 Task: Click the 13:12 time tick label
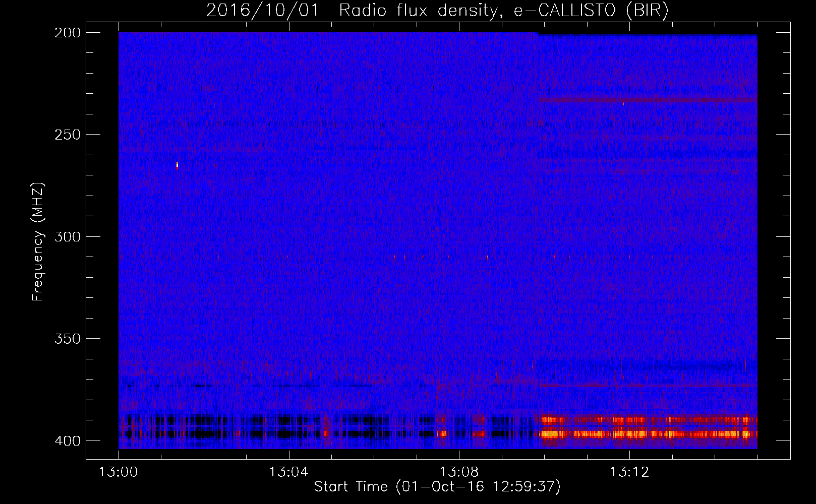pyautogui.click(x=629, y=472)
